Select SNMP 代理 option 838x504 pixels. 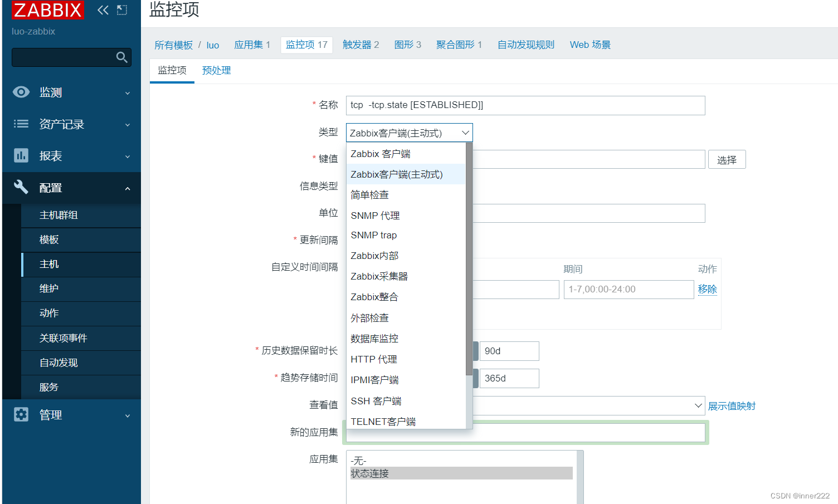406,216
